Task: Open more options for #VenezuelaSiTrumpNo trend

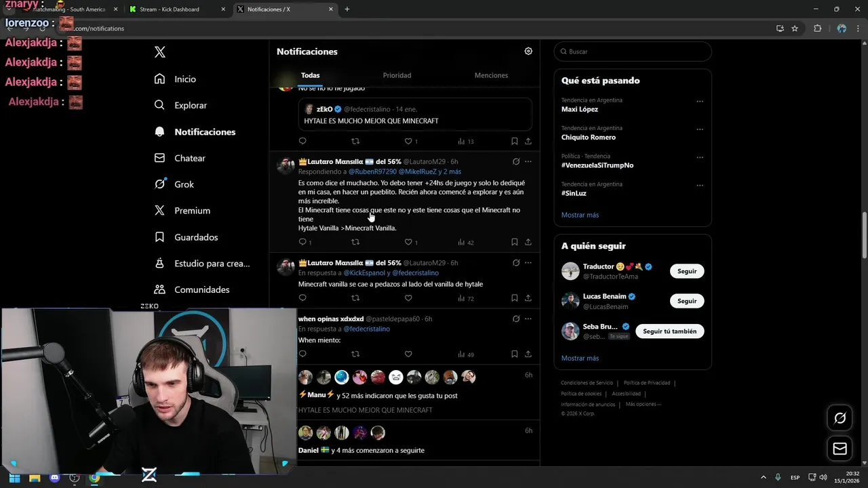Action: click(x=700, y=157)
